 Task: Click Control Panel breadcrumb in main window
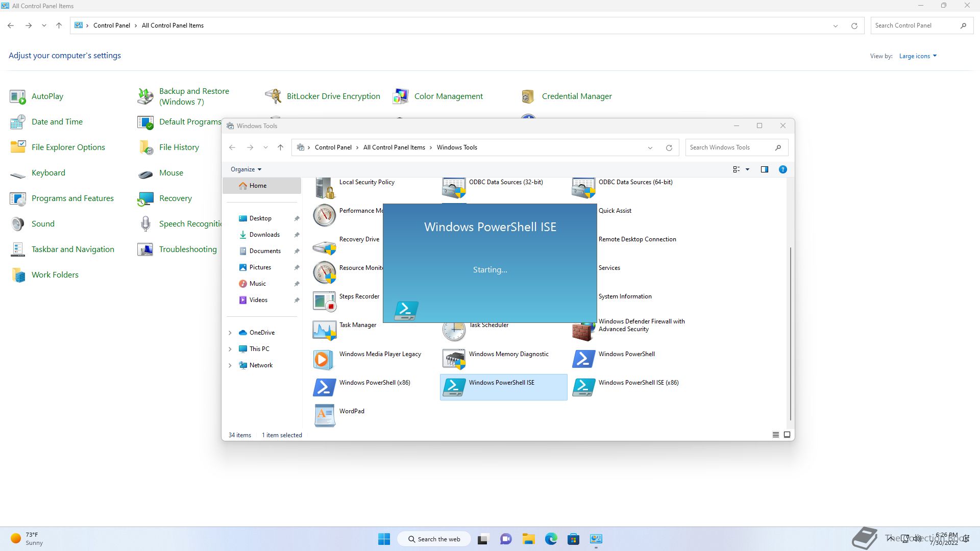pos(112,26)
